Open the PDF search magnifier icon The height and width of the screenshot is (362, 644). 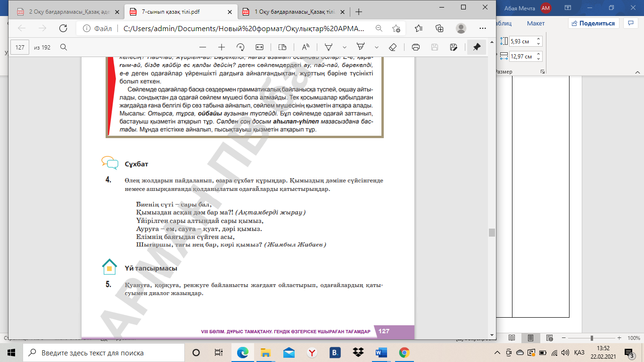[64, 47]
